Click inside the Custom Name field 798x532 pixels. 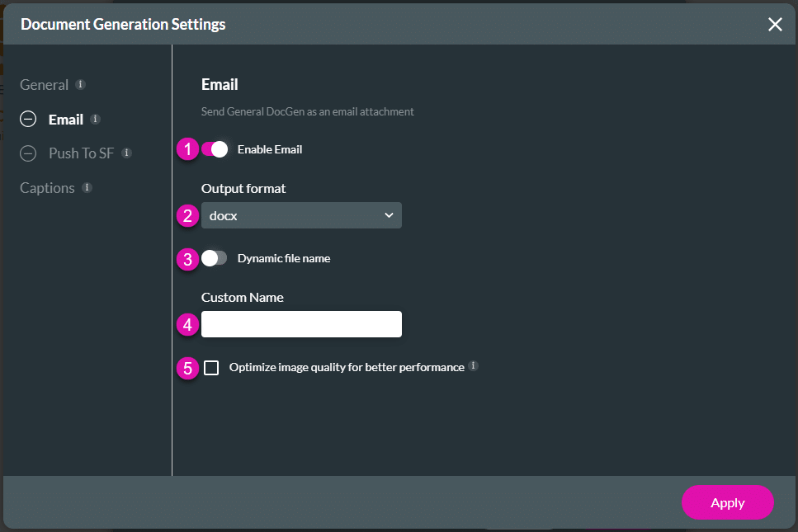click(x=301, y=323)
